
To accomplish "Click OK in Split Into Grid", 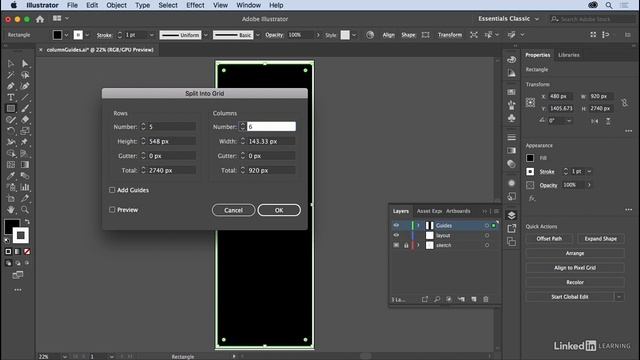I will pyautogui.click(x=279, y=210).
